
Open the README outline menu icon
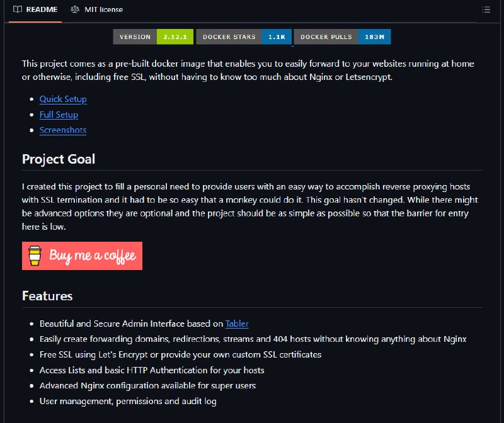[486, 9]
